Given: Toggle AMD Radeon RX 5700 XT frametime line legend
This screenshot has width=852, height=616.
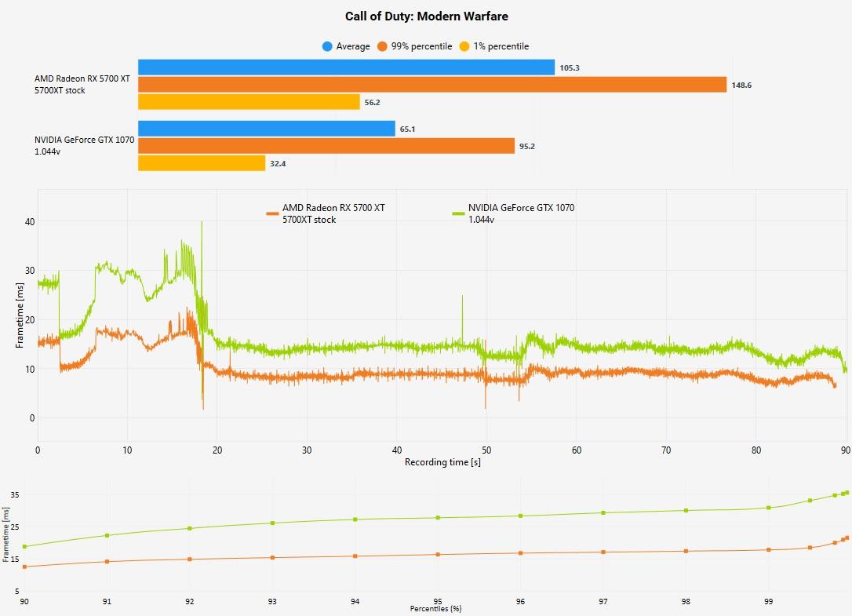Looking at the screenshot, I should [x=326, y=213].
